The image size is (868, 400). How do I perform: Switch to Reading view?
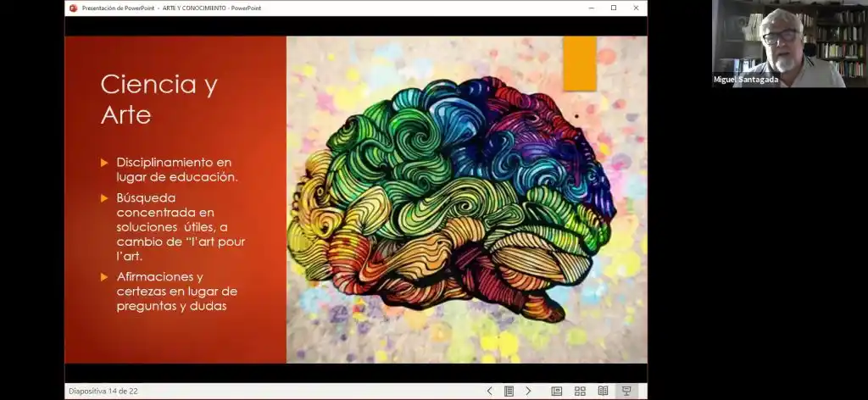[603, 391]
